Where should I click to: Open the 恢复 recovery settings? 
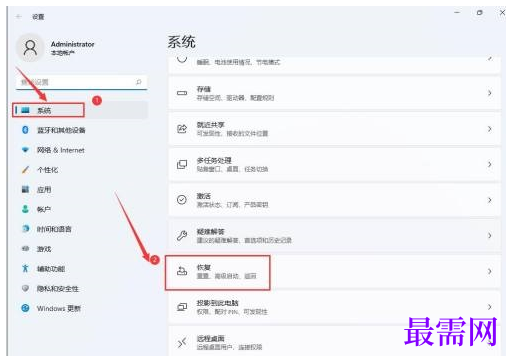pos(334,271)
